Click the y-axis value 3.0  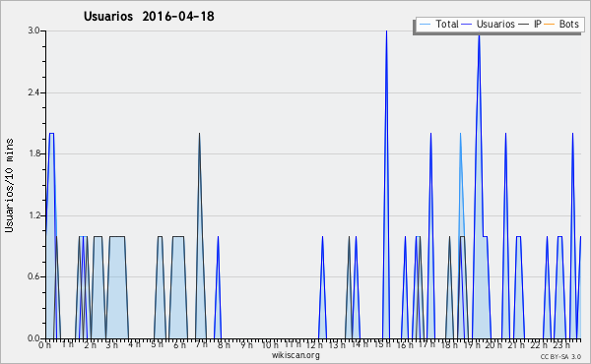pos(33,30)
